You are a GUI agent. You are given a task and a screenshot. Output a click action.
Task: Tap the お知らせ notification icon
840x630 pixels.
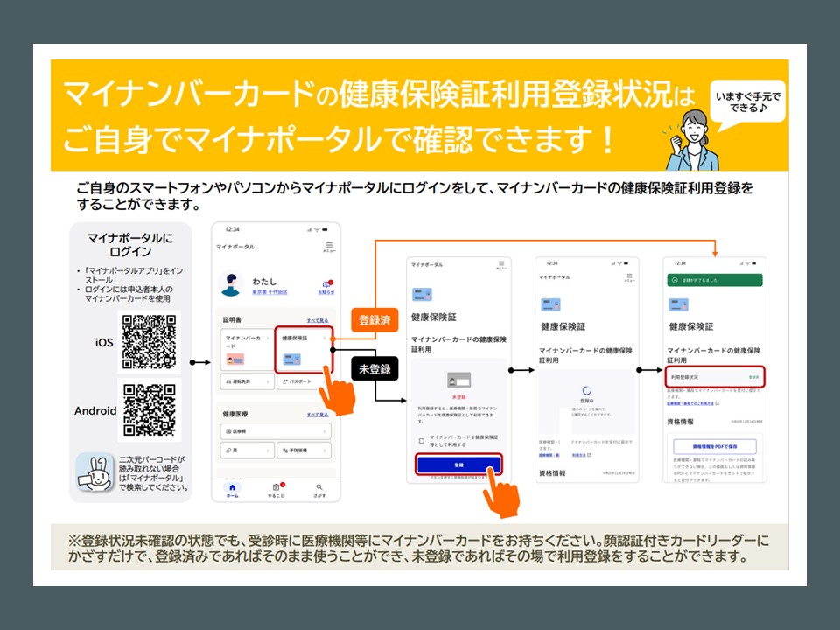(327, 286)
